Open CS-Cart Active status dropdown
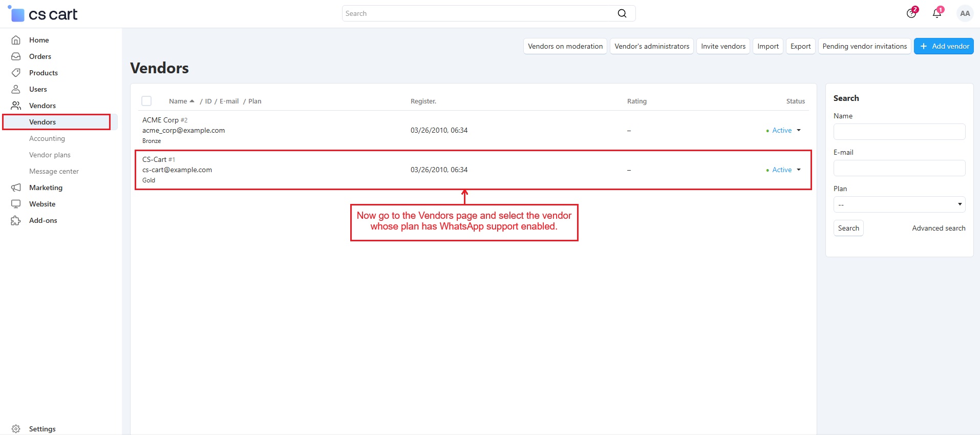This screenshot has width=980, height=435. [784, 170]
